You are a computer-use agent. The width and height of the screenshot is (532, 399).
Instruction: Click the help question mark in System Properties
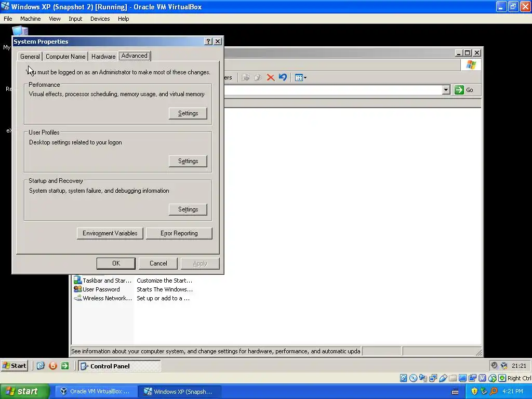tap(208, 42)
